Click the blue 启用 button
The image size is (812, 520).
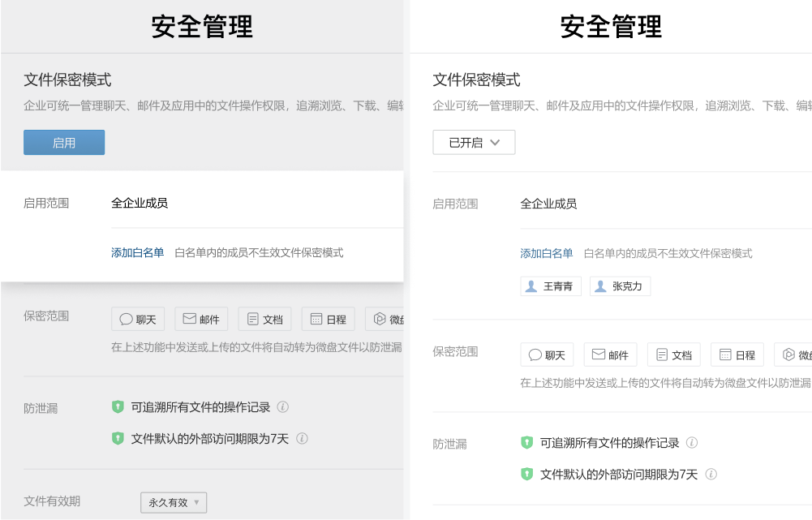(x=64, y=143)
